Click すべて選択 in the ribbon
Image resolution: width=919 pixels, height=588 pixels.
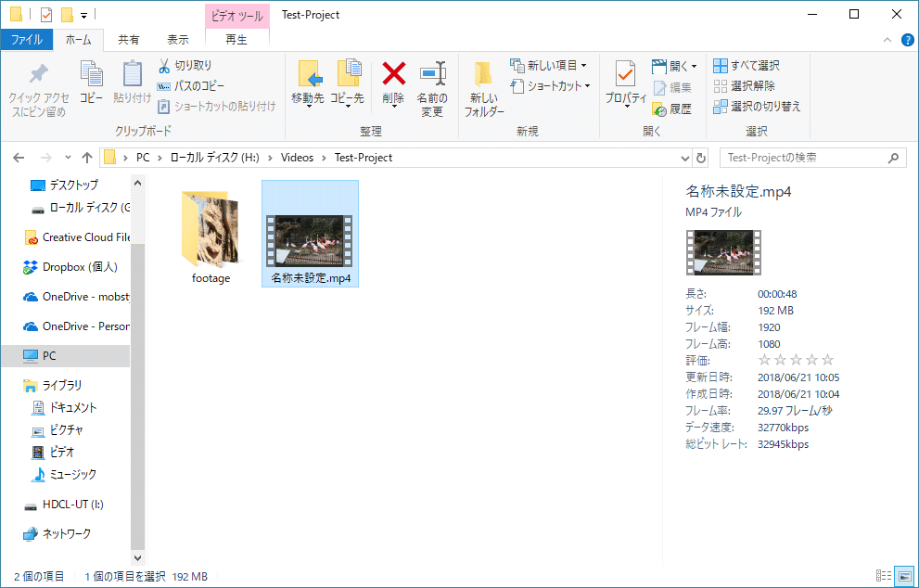tap(747, 66)
